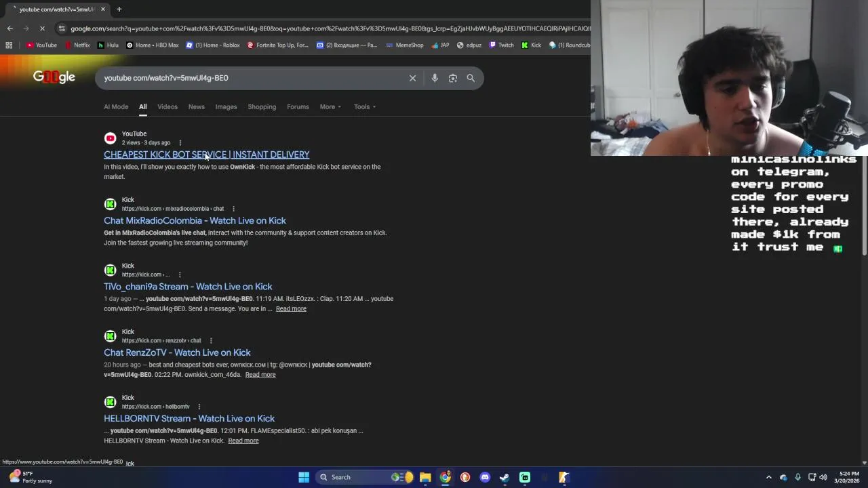Screen dimensions: 868x488
Task: Switch to Forums results tab
Action: click(298, 106)
